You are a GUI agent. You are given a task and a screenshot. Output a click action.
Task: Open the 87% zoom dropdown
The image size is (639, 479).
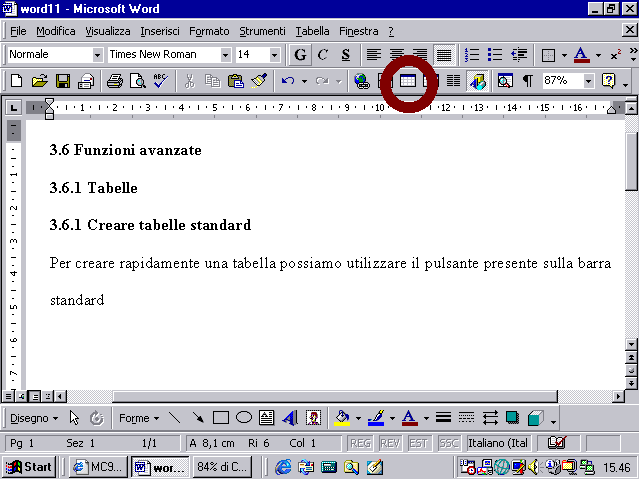(588, 81)
